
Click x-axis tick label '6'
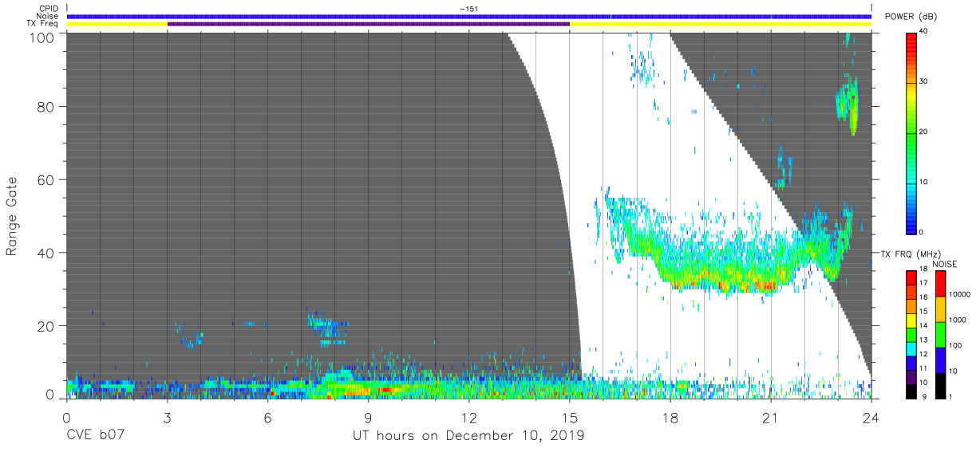pos(267,417)
